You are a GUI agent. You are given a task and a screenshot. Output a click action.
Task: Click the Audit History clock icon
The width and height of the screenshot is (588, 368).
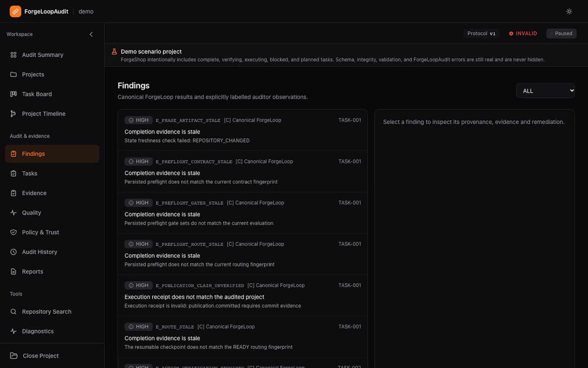[14, 252]
